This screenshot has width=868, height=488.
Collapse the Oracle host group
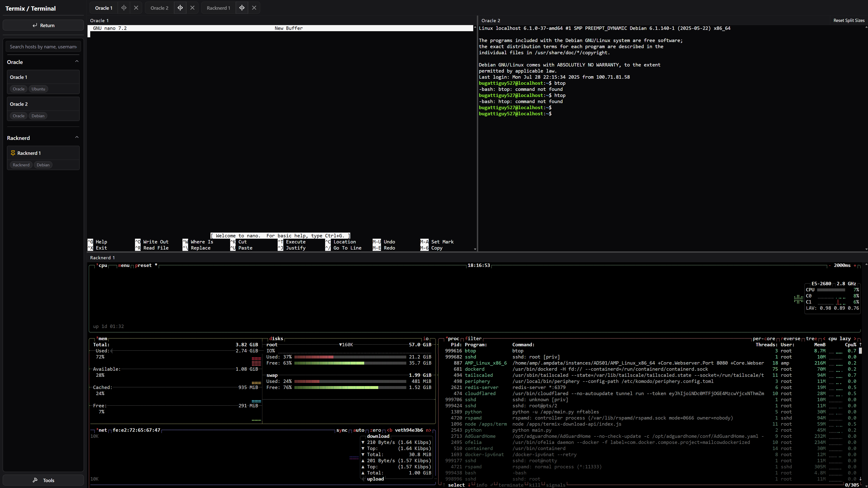click(x=76, y=62)
